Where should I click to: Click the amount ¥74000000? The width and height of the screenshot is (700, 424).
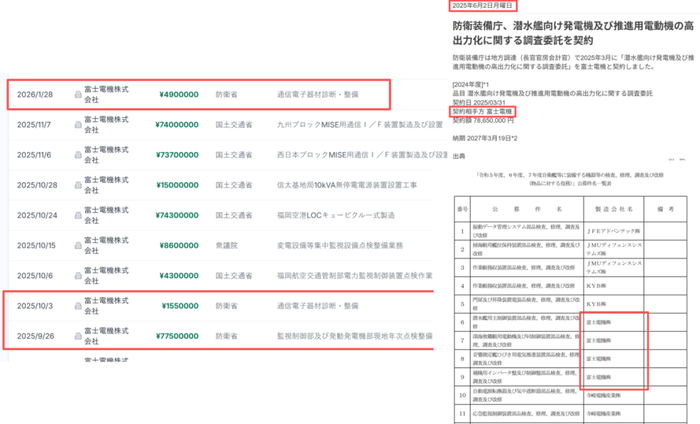[177, 125]
